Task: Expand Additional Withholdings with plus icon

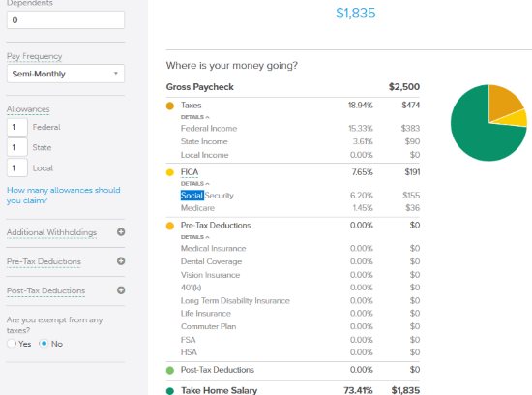Action: [121, 232]
